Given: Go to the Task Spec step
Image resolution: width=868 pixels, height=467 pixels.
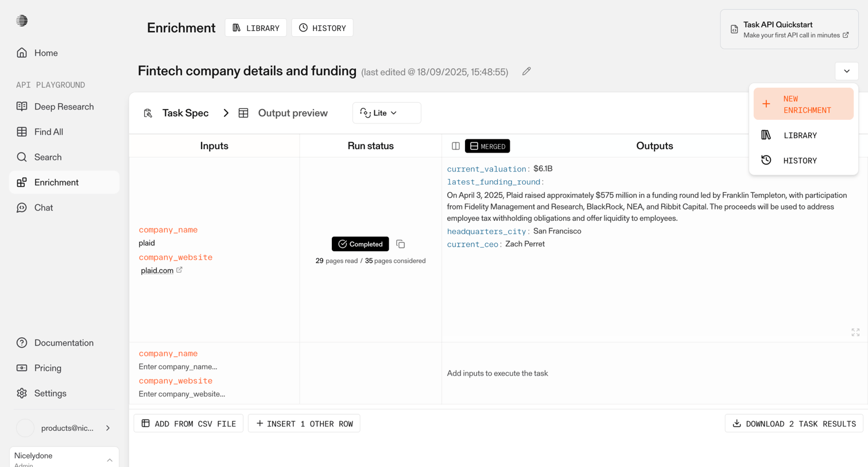Looking at the screenshot, I should pos(185,113).
